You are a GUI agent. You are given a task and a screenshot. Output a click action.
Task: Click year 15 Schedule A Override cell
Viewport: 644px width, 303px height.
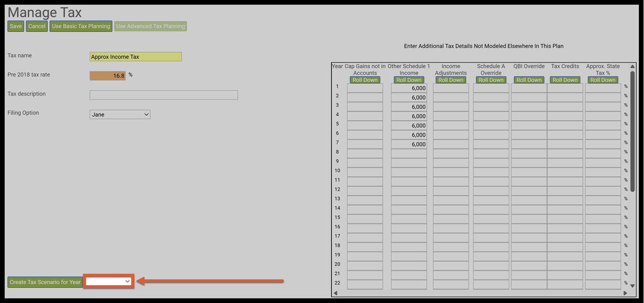point(491,219)
